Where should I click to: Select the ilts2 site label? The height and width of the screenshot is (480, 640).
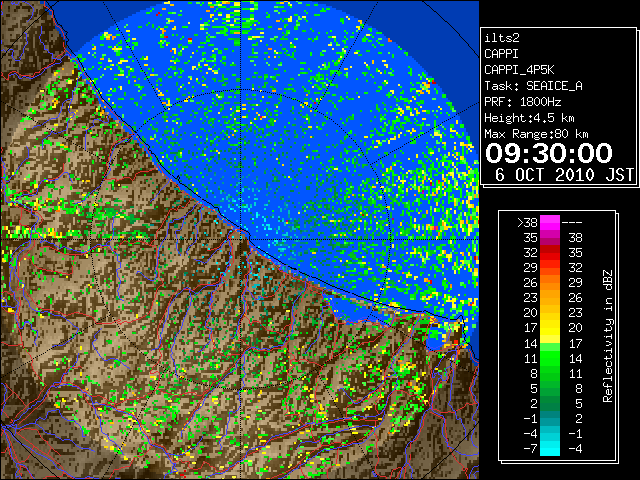click(x=502, y=38)
